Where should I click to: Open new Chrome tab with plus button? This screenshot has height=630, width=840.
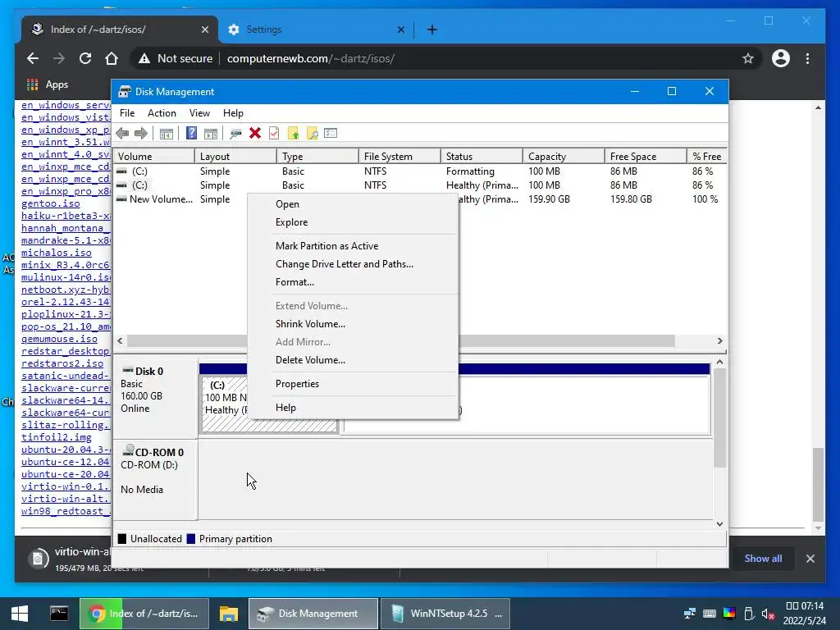coord(432,30)
